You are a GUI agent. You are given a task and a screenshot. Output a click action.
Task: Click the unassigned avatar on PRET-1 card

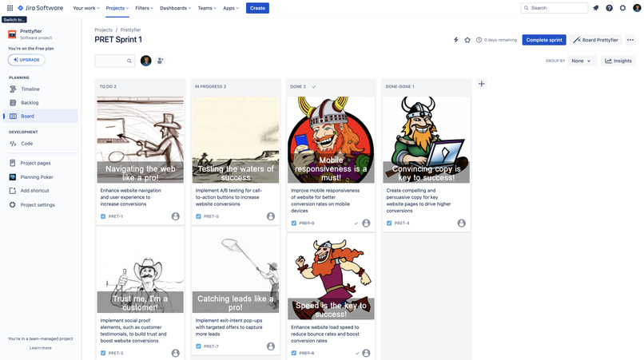click(175, 216)
